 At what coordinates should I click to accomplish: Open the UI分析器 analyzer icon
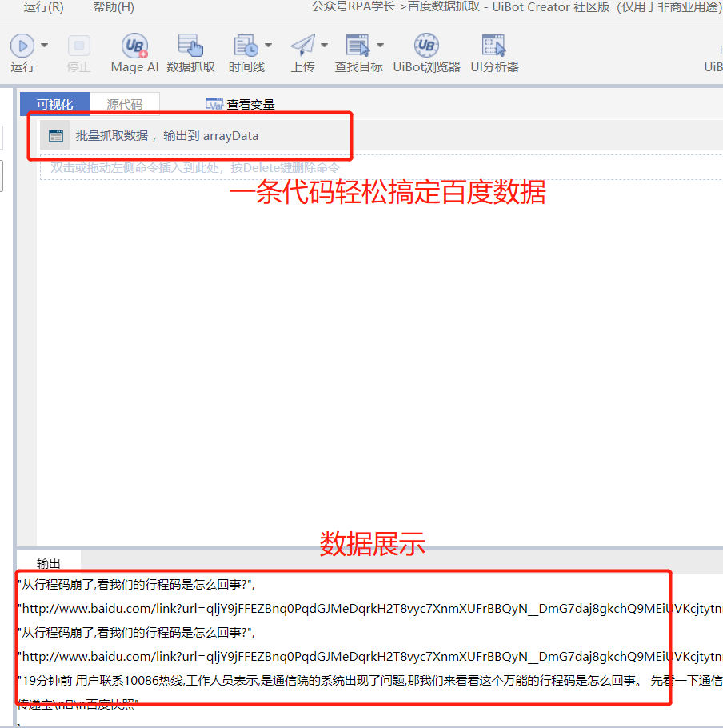(x=493, y=46)
